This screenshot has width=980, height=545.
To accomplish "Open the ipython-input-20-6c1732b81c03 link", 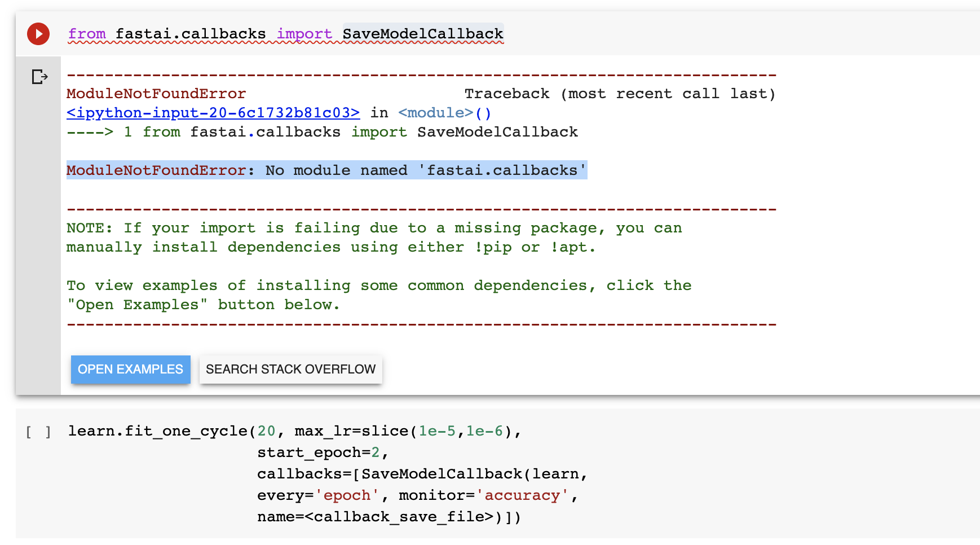I will pyautogui.click(x=213, y=113).
